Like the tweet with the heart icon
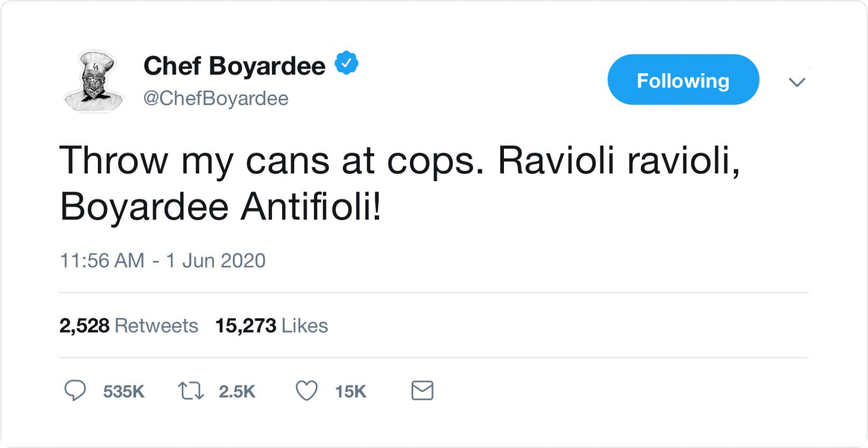 point(307,391)
